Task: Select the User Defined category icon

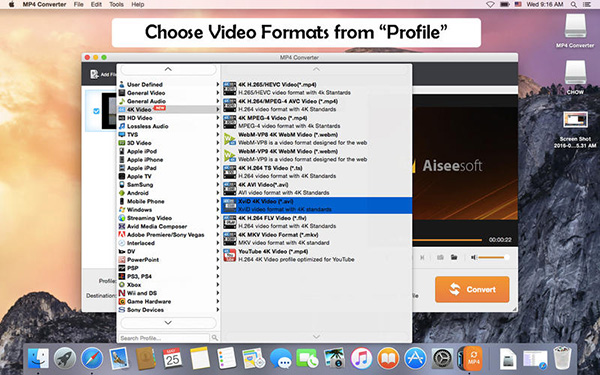Action: 122,85
